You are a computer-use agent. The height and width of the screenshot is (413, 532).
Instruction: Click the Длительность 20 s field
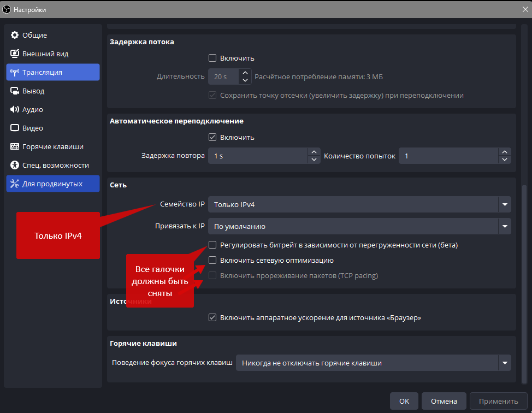(x=223, y=76)
